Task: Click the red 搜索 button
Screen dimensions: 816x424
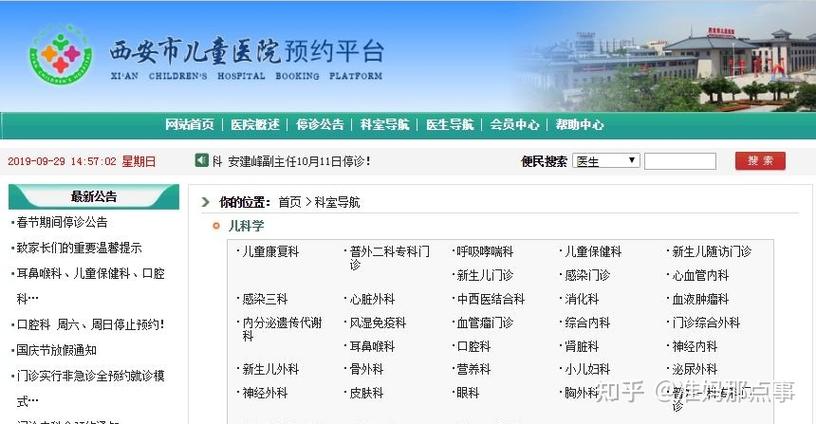Action: [760, 161]
